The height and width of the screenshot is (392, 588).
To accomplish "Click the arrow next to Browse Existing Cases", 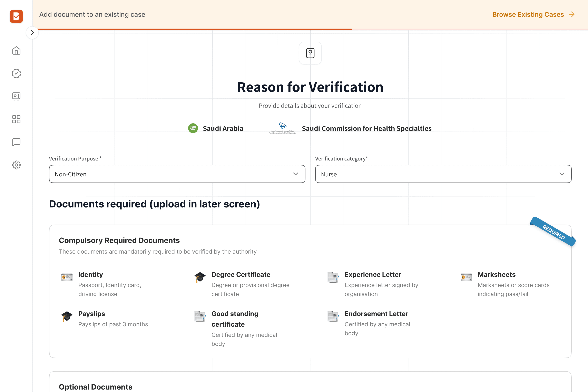I will (571, 14).
